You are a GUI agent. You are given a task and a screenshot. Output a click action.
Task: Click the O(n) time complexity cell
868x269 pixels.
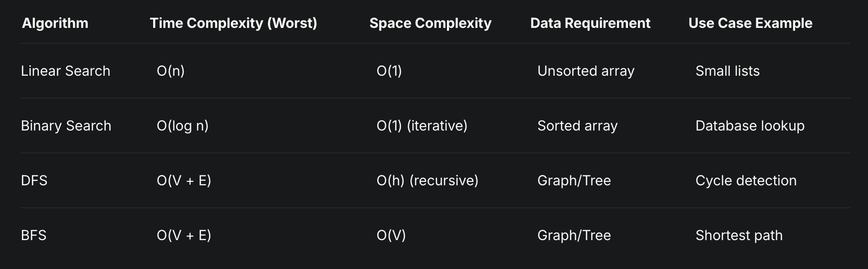click(171, 71)
